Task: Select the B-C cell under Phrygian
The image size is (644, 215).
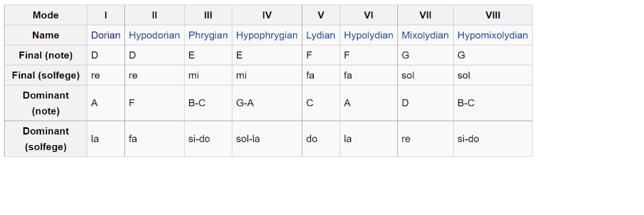Action: 208,103
